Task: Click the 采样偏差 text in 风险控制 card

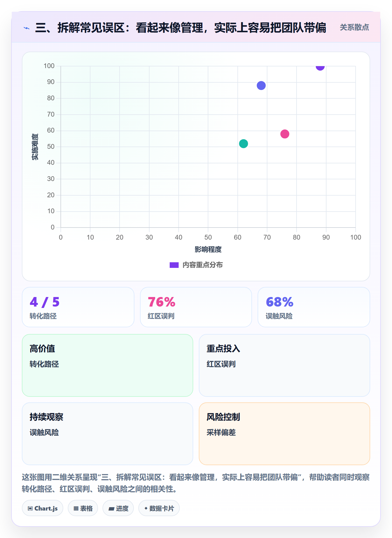Action: [221, 433]
